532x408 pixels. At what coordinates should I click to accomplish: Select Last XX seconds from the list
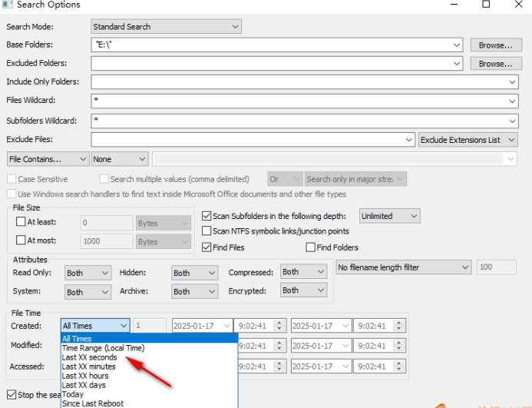click(x=90, y=357)
